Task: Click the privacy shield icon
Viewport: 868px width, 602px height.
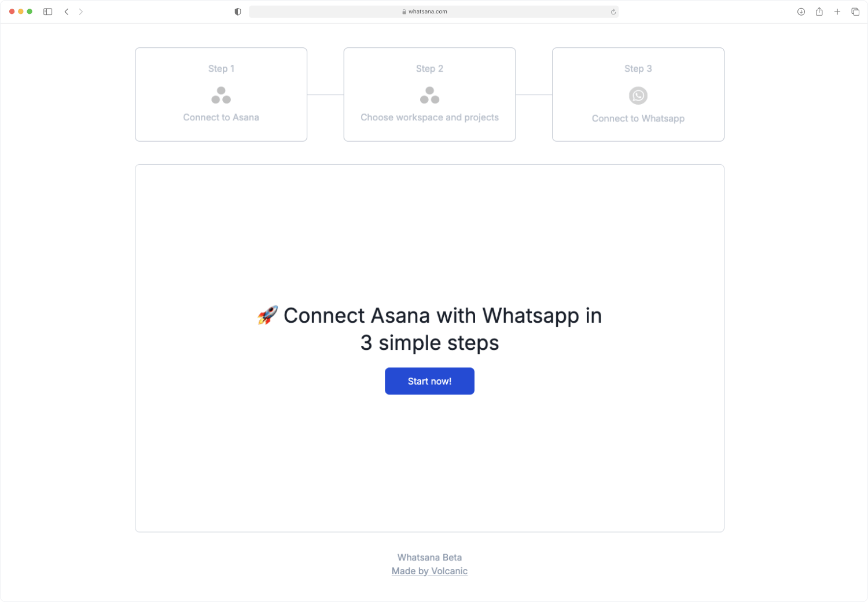Action: tap(238, 12)
